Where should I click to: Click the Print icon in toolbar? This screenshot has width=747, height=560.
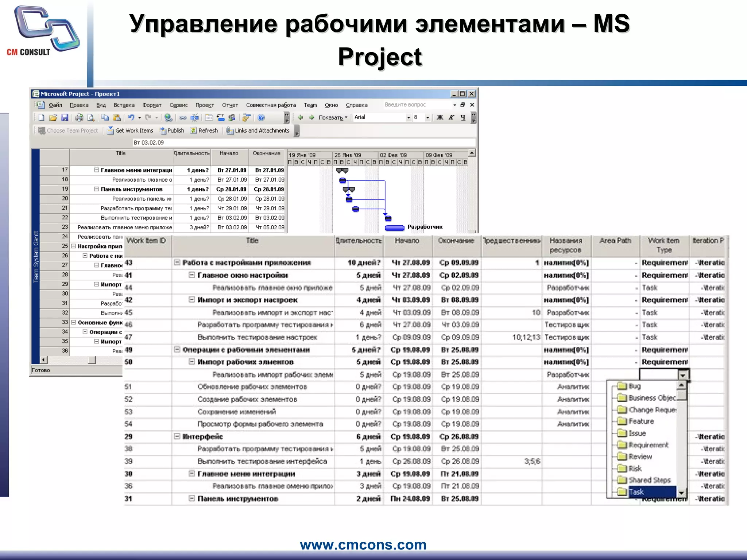point(79,117)
